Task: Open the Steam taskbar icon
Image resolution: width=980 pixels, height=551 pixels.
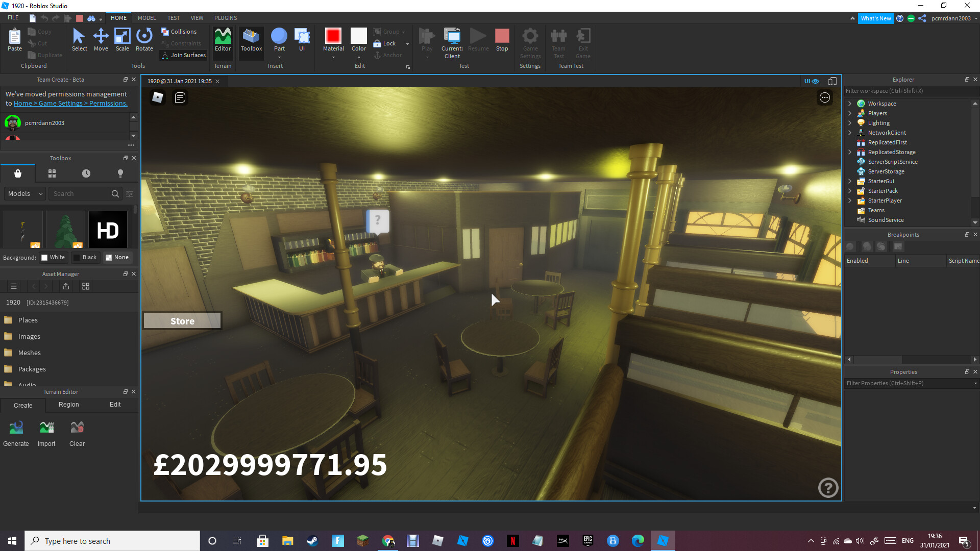Action: pyautogui.click(x=312, y=541)
